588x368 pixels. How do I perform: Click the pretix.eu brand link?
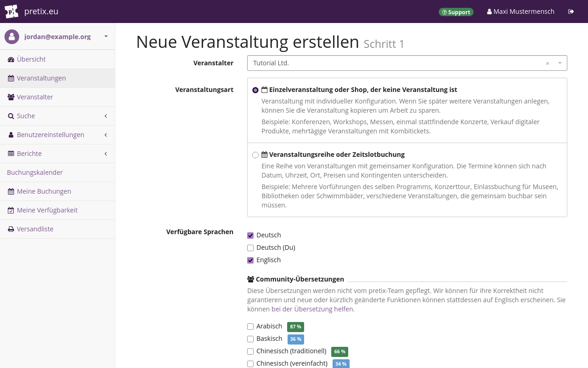coord(41,11)
